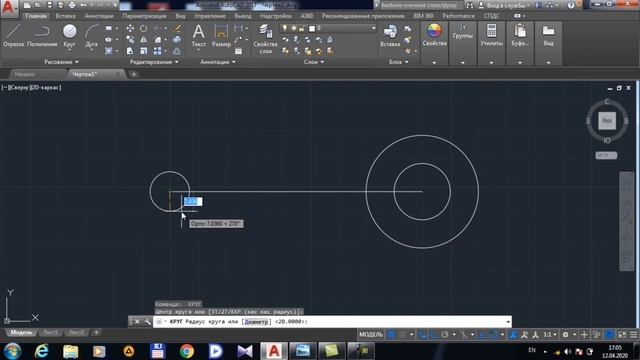Open Internet Explorer from the taskbar
640x360 pixels.
41,351
